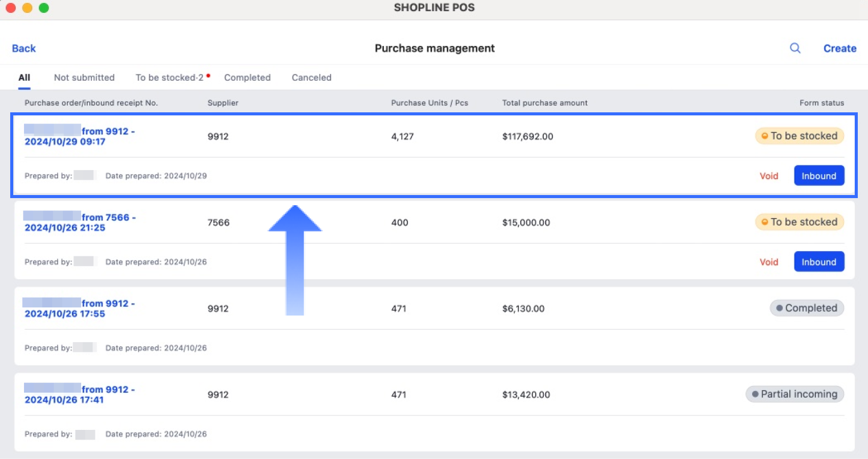Open purchase order from 7566
This screenshot has width=868, height=459.
coord(80,223)
